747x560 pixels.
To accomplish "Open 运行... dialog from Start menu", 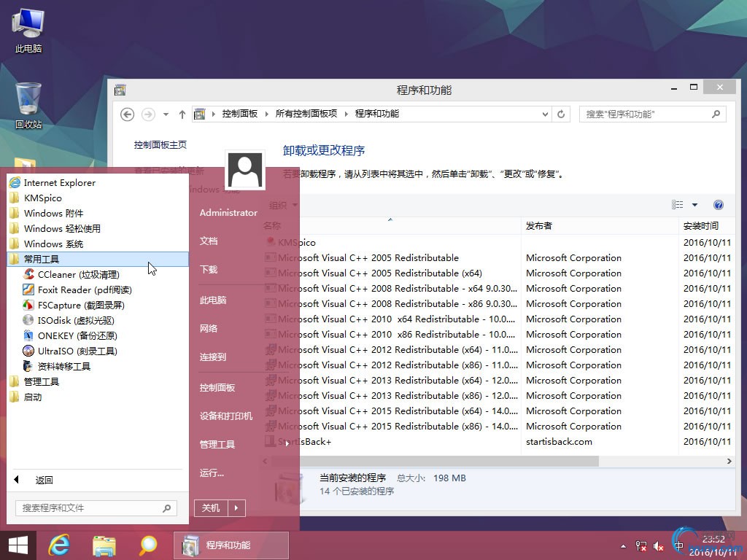I will coord(212,472).
